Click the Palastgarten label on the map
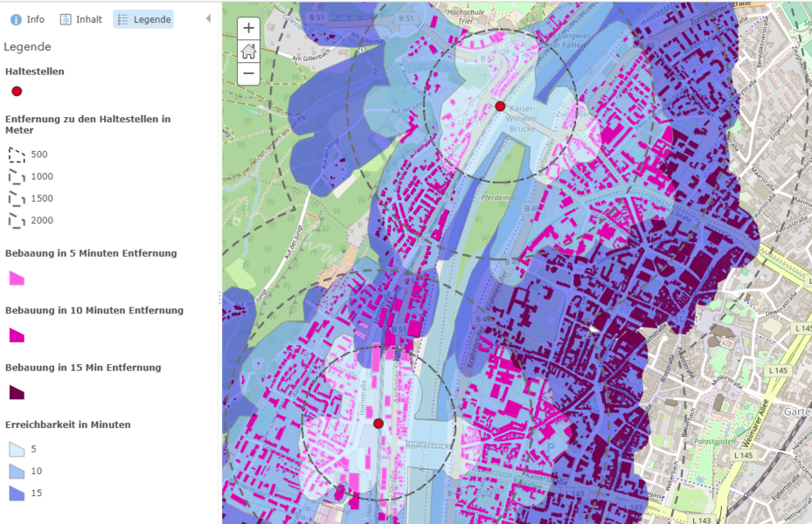This screenshot has height=524, width=812. pyautogui.click(x=715, y=442)
